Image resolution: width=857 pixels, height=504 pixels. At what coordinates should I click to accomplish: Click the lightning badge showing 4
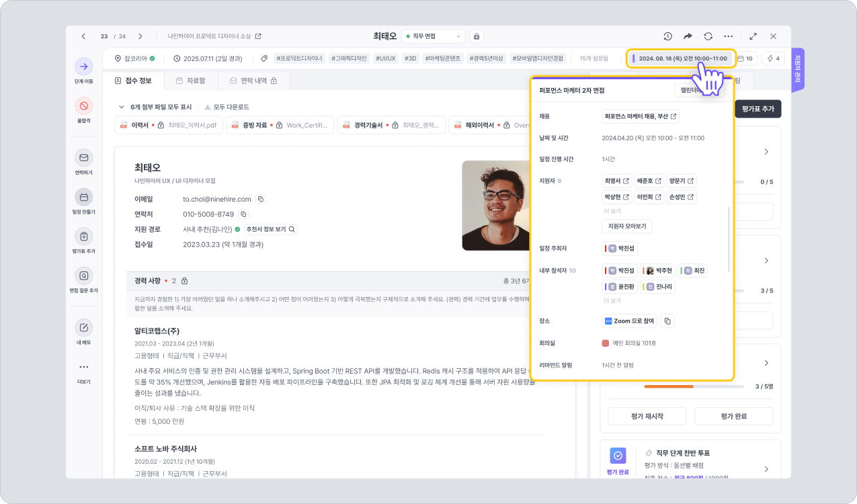[x=774, y=58]
